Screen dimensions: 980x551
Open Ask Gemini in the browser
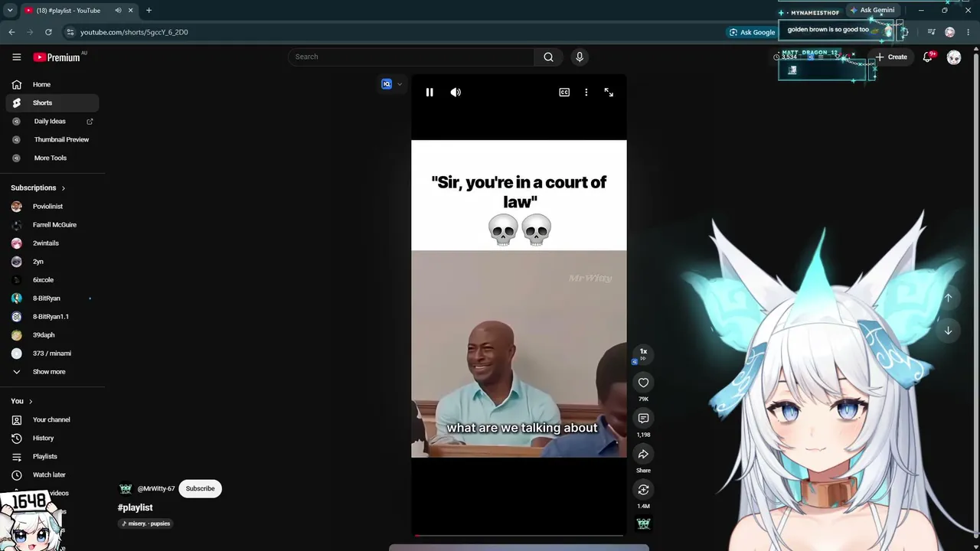871,11
